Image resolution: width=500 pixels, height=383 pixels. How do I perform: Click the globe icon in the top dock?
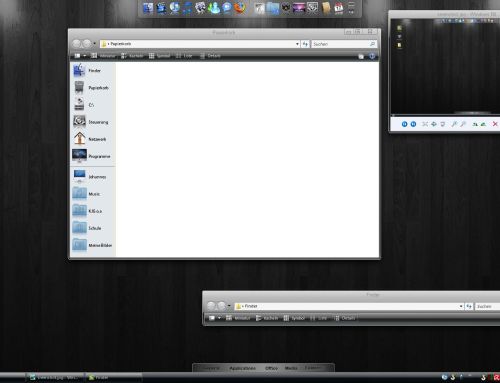point(174,8)
